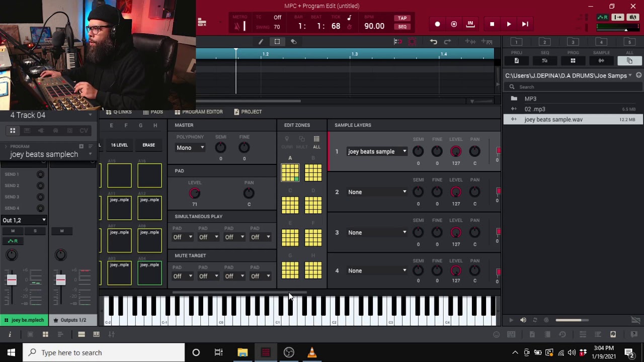The height and width of the screenshot is (362, 644).
Task: Open the Out 1,2 output dropdown
Action: (24, 220)
